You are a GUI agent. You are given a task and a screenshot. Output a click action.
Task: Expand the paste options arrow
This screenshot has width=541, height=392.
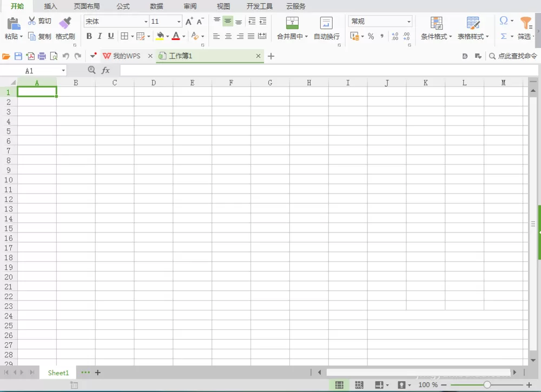(21, 36)
